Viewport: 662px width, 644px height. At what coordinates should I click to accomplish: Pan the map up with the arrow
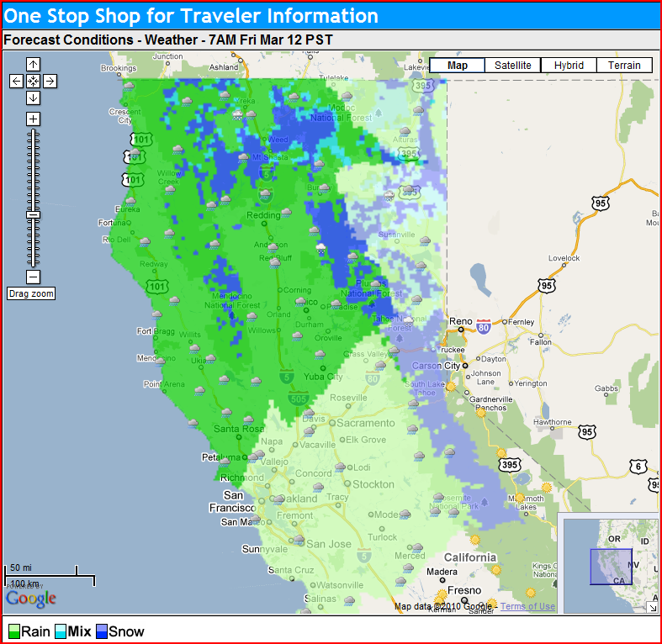pos(33,64)
